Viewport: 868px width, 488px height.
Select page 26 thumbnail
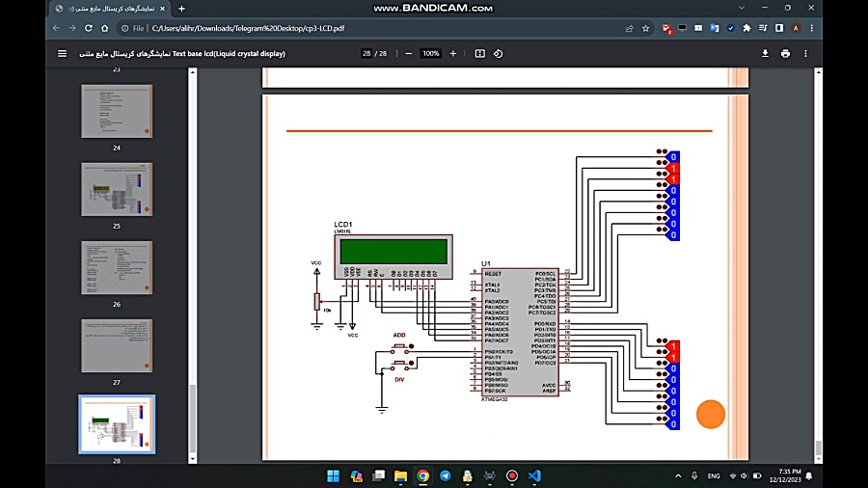[x=117, y=267]
